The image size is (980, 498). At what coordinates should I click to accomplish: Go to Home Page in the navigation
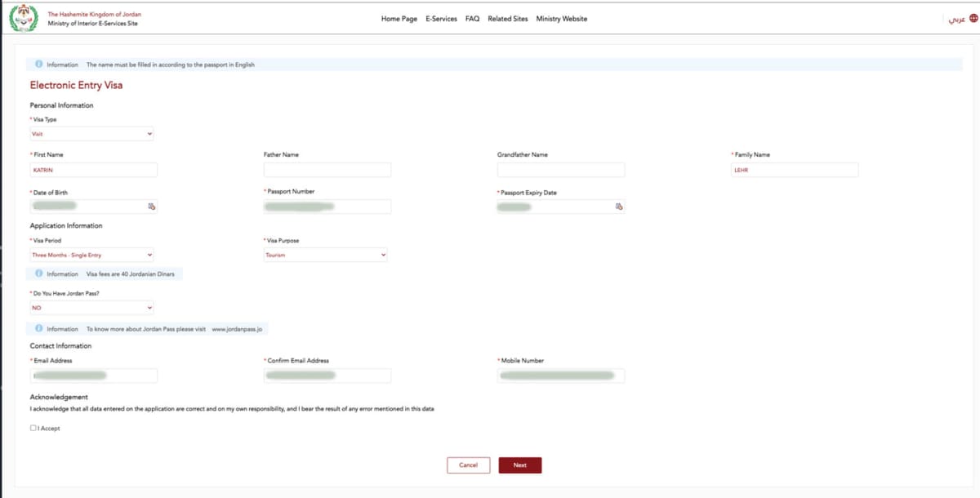399,19
